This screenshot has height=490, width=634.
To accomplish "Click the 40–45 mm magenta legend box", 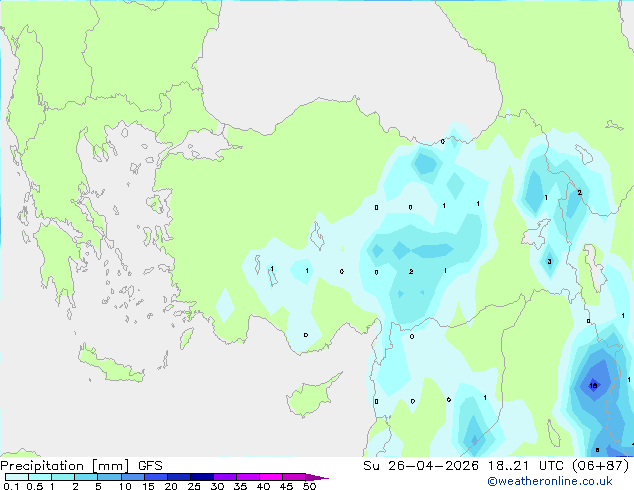I will coord(271,477).
